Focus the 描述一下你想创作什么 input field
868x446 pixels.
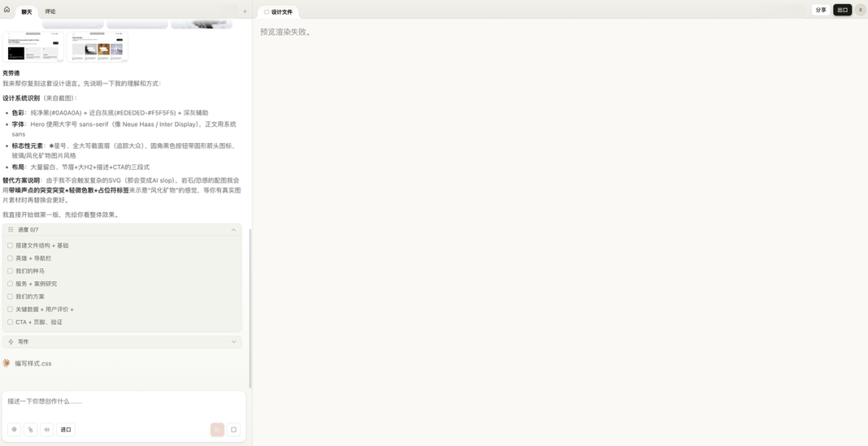tap(124, 401)
